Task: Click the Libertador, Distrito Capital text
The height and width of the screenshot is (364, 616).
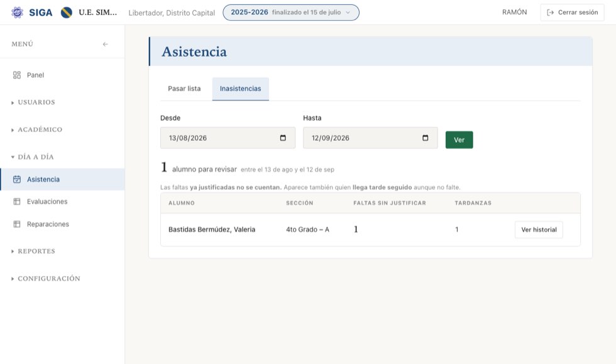Action: (x=172, y=13)
